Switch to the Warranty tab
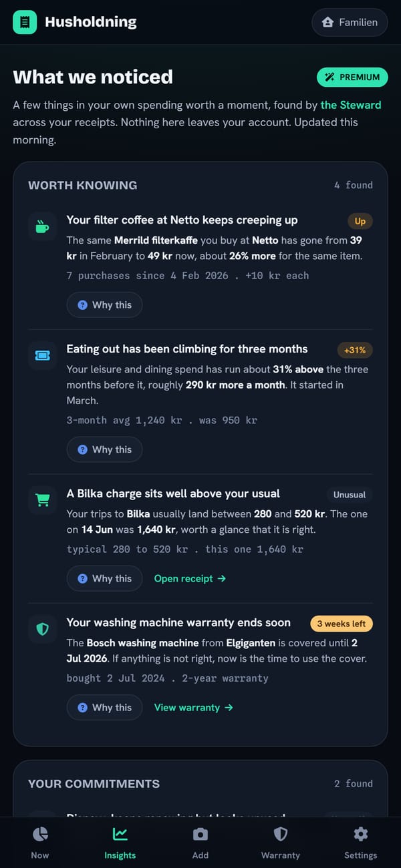Screen dimensions: 401x868 pos(281,843)
